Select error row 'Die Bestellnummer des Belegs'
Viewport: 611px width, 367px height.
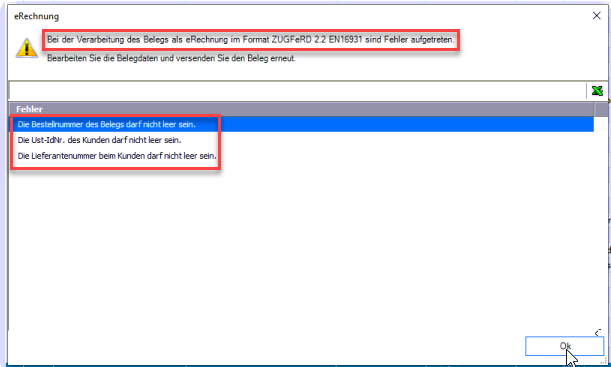301,125
